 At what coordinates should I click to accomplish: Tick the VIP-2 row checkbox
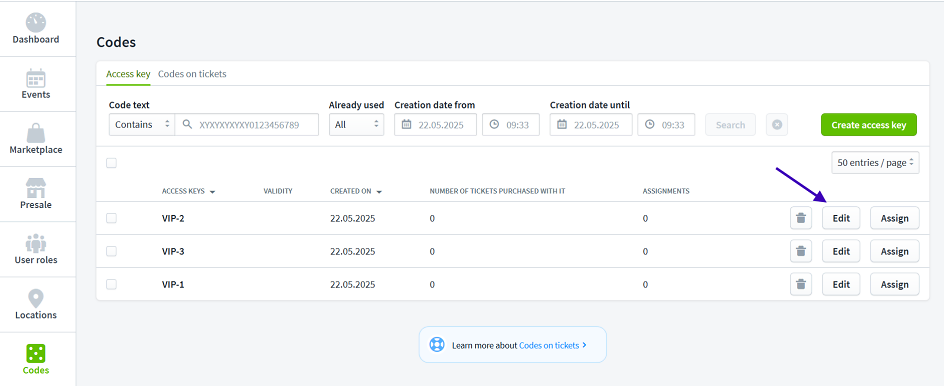[111, 218]
